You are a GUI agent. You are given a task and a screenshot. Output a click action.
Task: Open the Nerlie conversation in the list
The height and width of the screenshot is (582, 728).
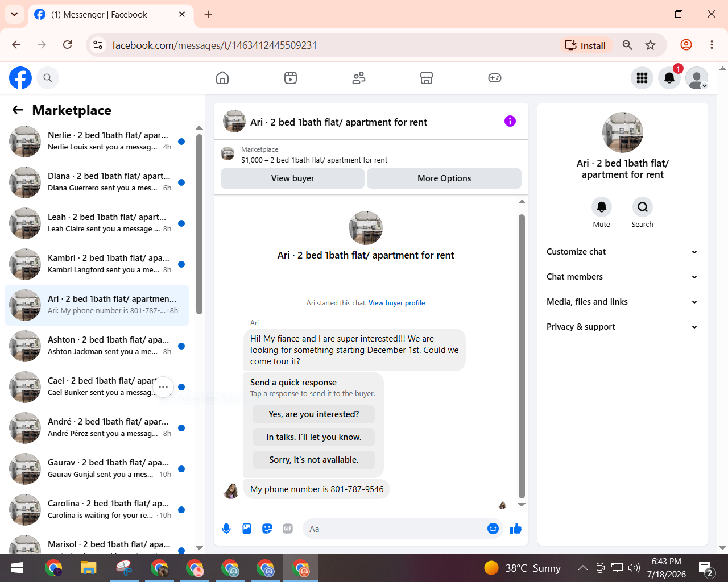click(x=97, y=142)
